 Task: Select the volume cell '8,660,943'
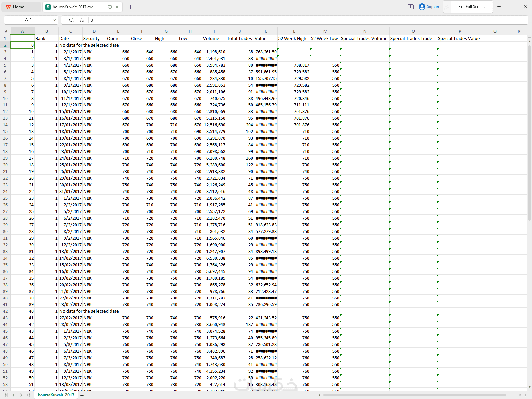point(214,324)
